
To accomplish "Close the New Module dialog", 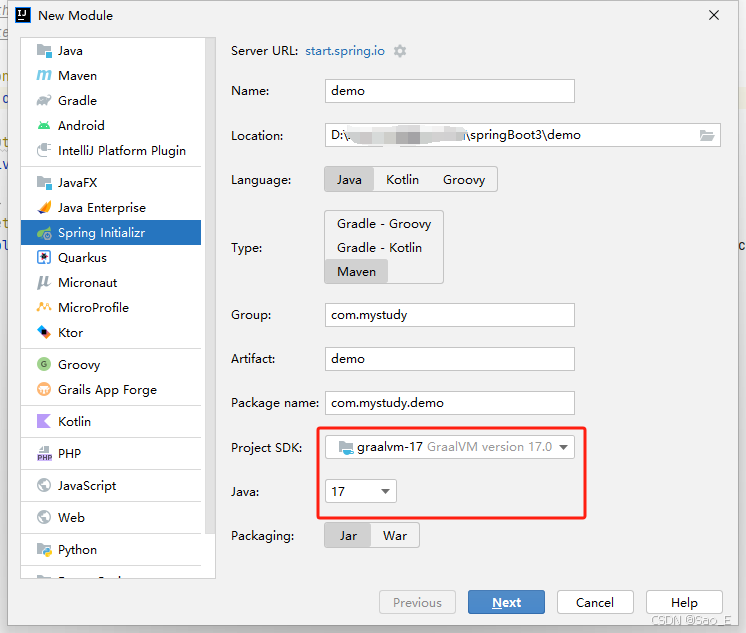I will pyautogui.click(x=714, y=15).
